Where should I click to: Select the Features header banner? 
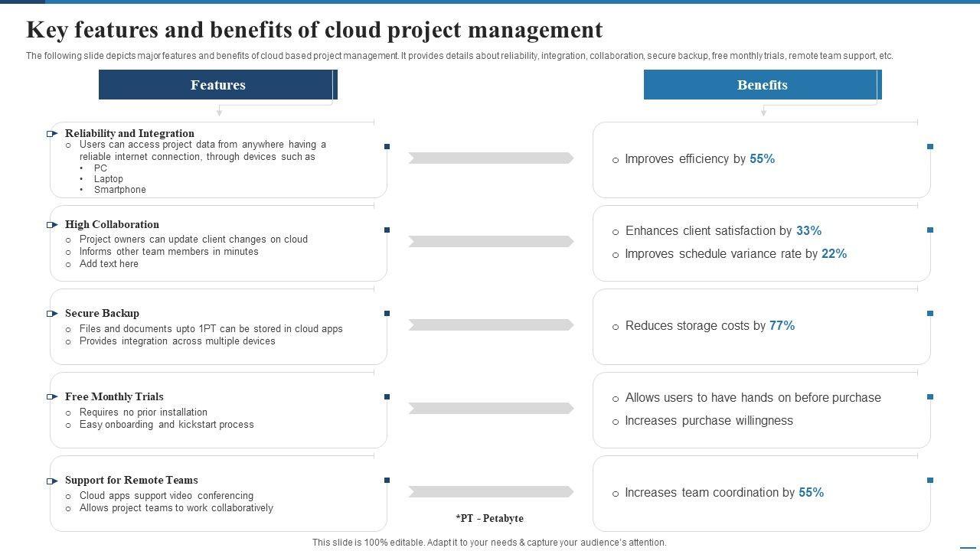(x=218, y=85)
